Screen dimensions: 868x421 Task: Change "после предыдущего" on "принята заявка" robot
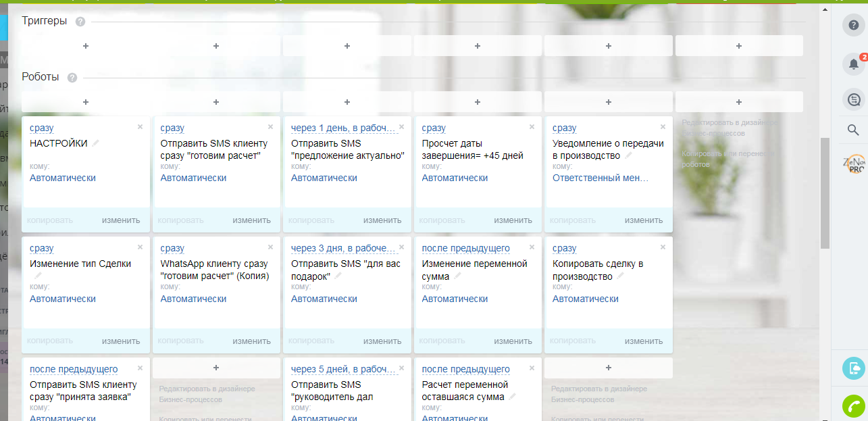74,370
